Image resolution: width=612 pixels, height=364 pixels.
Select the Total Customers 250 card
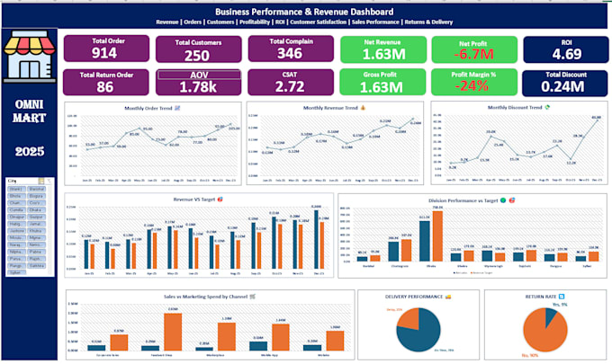tap(198, 49)
